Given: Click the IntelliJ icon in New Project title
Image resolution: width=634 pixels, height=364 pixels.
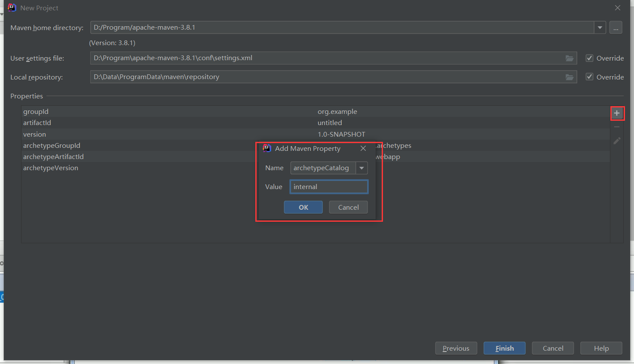Looking at the screenshot, I should (12, 8).
